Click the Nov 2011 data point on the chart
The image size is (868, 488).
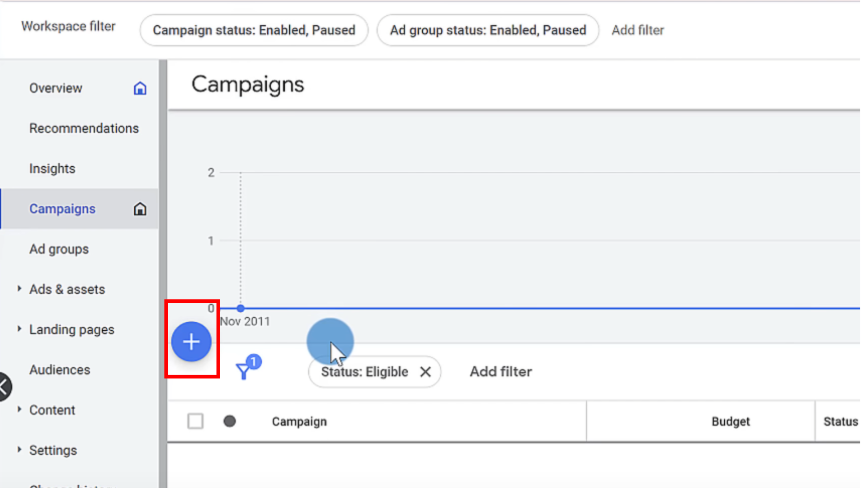coord(240,308)
